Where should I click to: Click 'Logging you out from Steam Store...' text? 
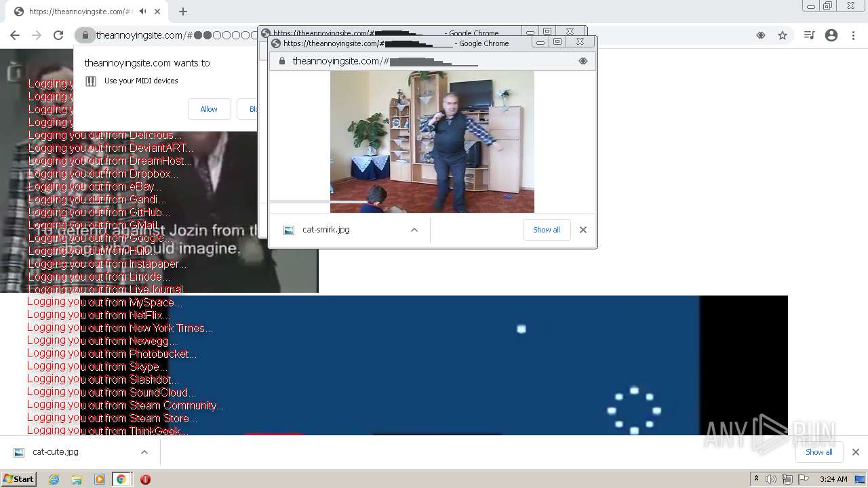tap(113, 418)
